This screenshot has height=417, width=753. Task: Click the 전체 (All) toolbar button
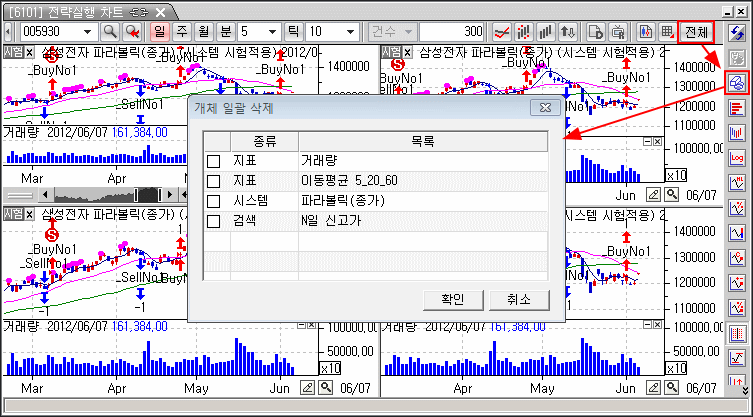(696, 32)
